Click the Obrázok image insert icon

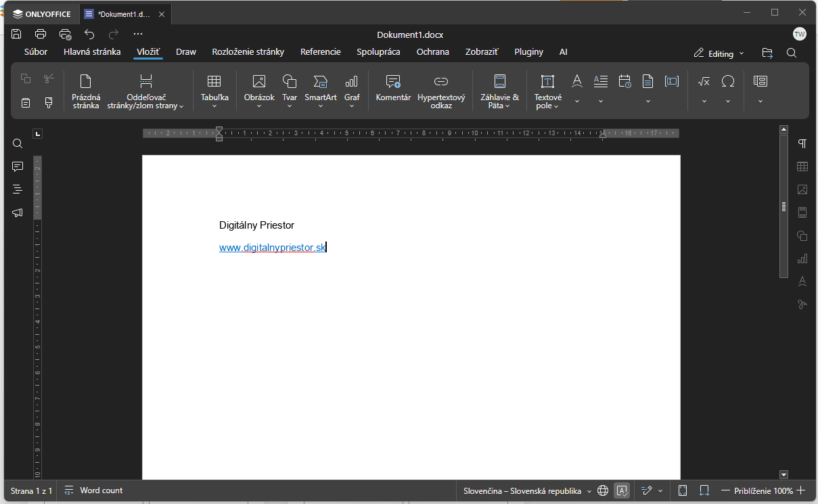[258, 82]
